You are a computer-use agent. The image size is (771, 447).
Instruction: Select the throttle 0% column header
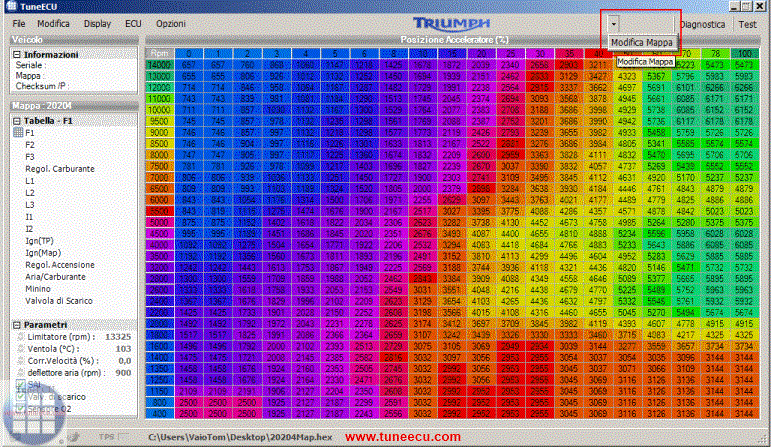[x=189, y=54]
